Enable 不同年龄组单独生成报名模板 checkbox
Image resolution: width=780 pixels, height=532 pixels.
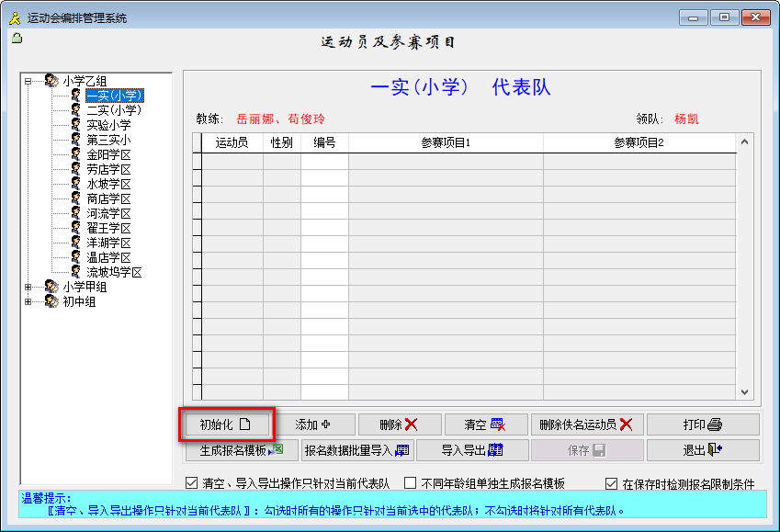[x=411, y=483]
